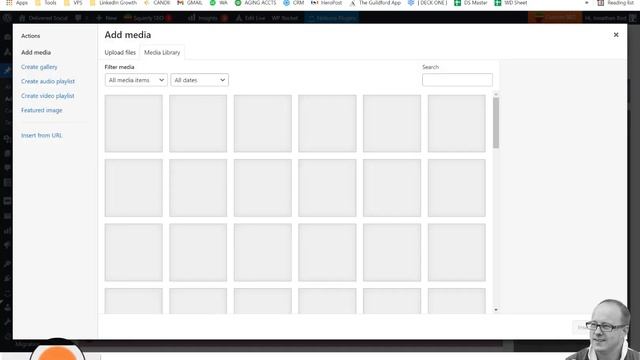This screenshot has height=360, width=640.
Task: Open the CANDII bookmark
Action: [157, 3]
